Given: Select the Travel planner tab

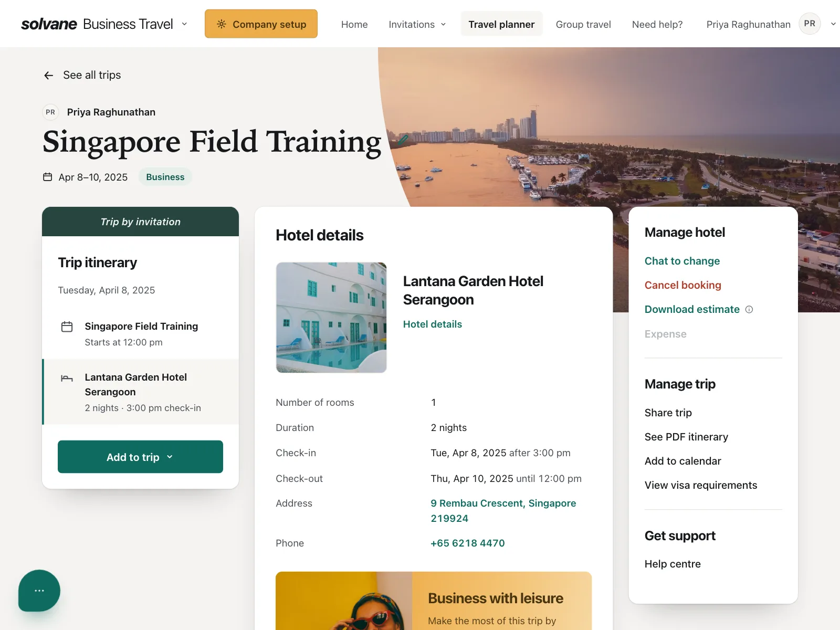Looking at the screenshot, I should pos(501,25).
